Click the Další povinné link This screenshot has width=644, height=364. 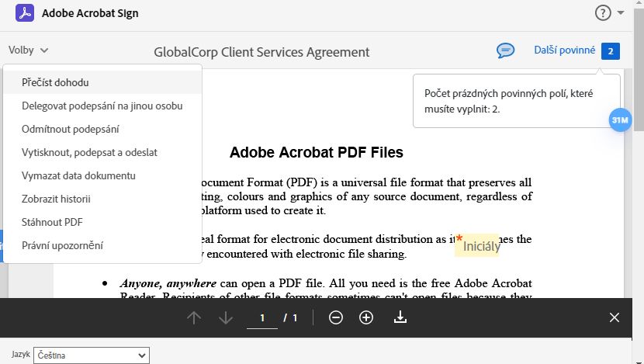pos(564,50)
